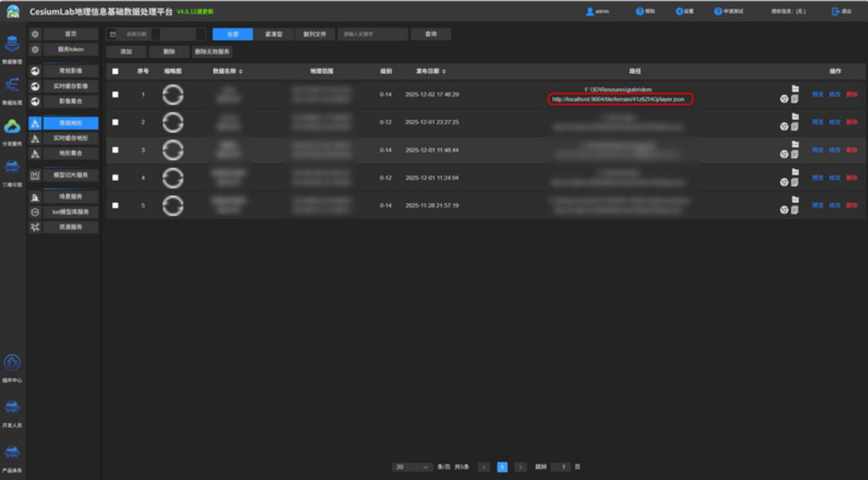Click the 查询 search button
The width and height of the screenshot is (868, 480).
click(431, 34)
